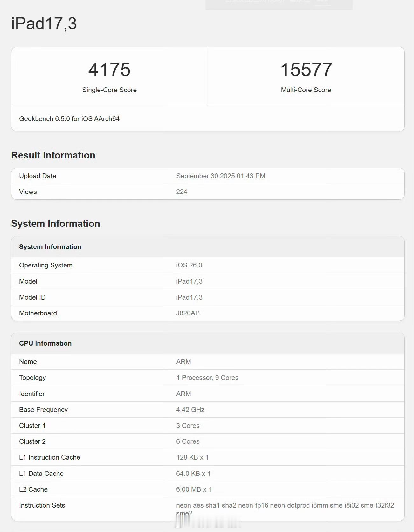
Task: Click the Cluster 2 label
Action: tap(32, 441)
